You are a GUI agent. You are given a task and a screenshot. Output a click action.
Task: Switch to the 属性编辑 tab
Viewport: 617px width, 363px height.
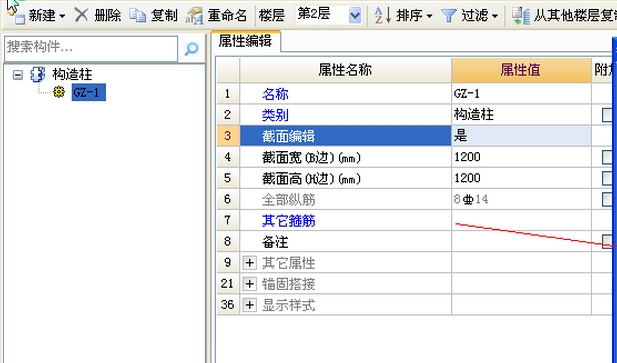(x=246, y=41)
